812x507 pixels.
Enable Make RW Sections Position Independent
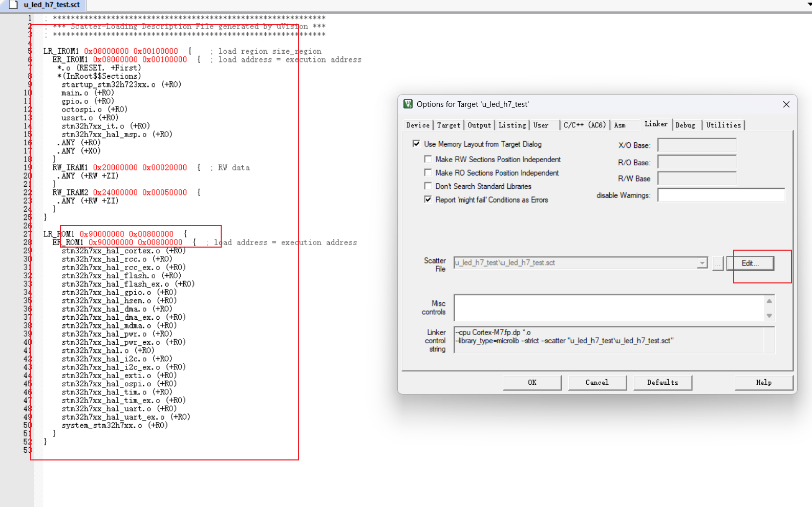(x=428, y=159)
